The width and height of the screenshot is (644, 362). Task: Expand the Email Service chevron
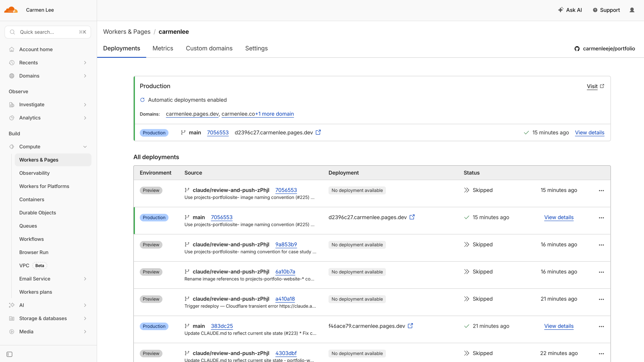point(85,279)
